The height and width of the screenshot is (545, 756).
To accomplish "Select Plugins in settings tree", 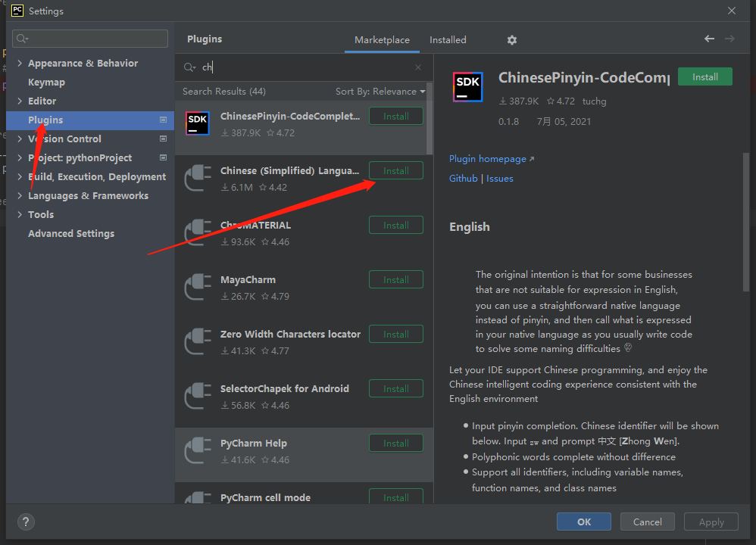I will pyautogui.click(x=90, y=120).
